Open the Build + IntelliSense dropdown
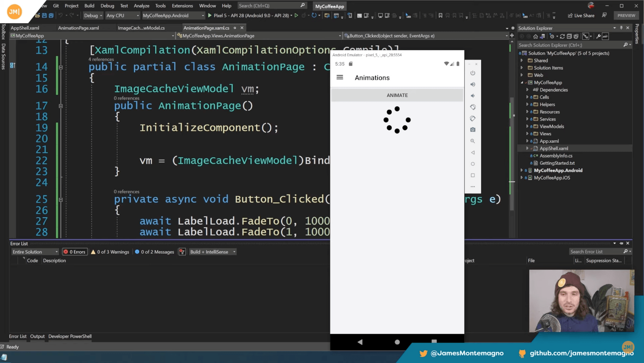This screenshot has height=363, width=644. pyautogui.click(x=213, y=252)
